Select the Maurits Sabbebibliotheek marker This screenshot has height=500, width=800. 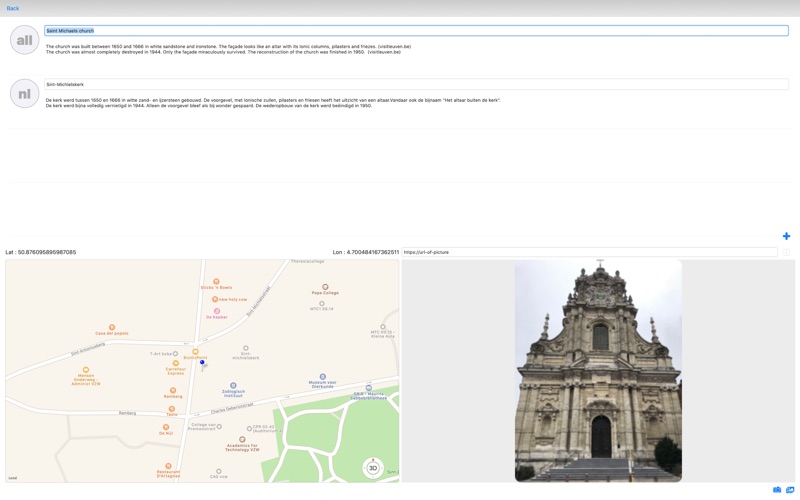coord(368,388)
